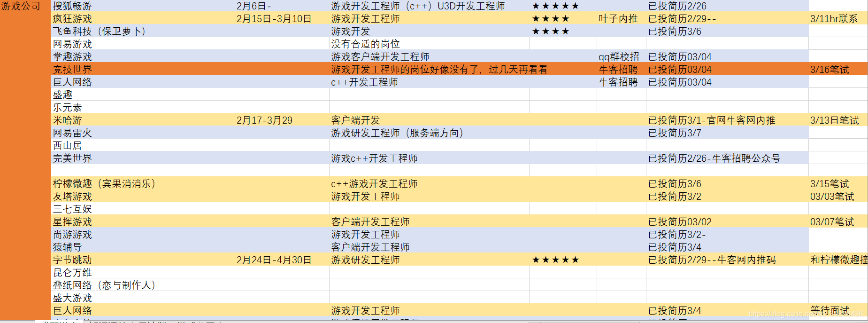Click the "qq群校招" cell

coord(622,56)
